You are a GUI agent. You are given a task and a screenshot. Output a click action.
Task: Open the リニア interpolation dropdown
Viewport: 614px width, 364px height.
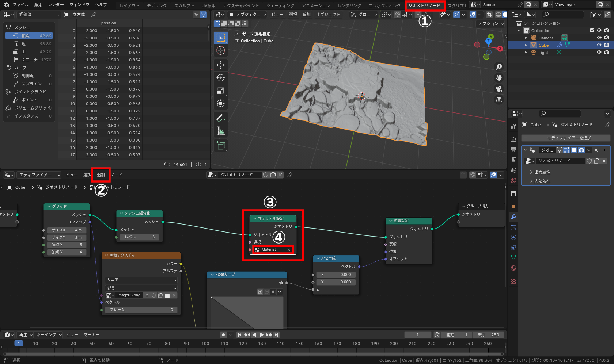click(x=141, y=280)
